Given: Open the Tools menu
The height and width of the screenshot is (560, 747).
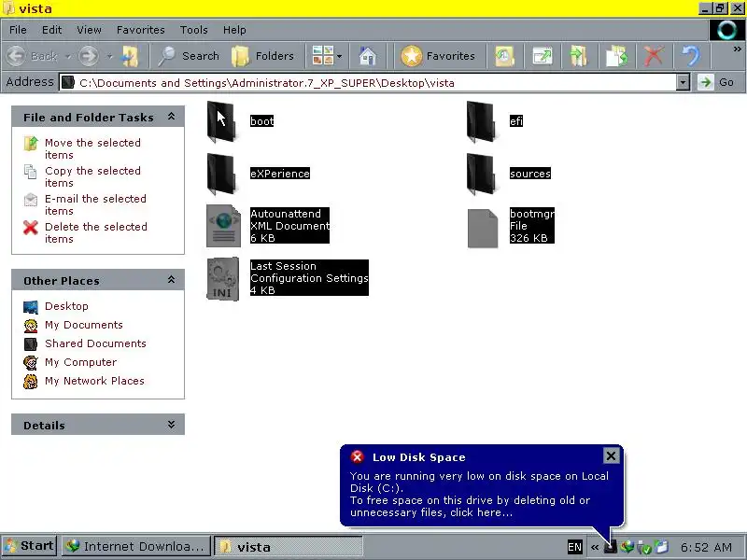Looking at the screenshot, I should tap(194, 30).
